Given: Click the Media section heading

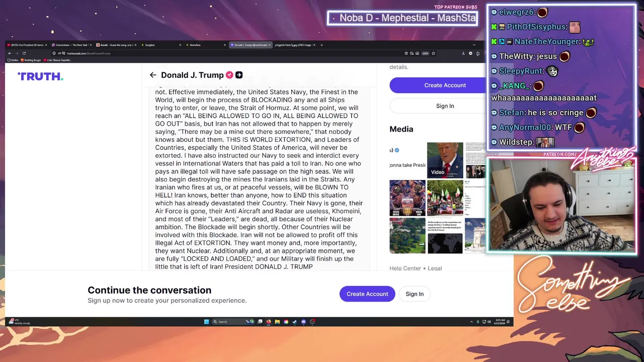Looking at the screenshot, I should [x=401, y=129].
